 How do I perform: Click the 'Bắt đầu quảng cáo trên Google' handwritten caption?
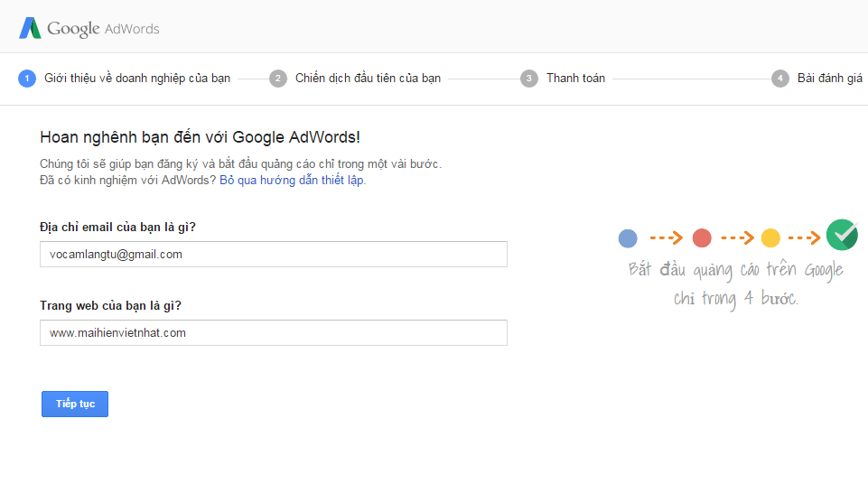[x=735, y=270]
